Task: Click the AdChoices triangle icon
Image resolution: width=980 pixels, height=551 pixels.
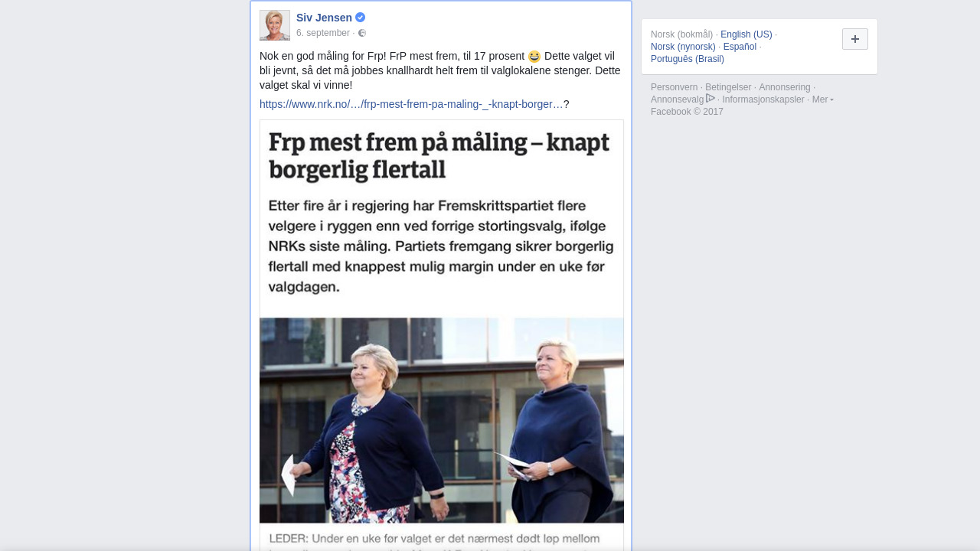Action: (x=710, y=98)
